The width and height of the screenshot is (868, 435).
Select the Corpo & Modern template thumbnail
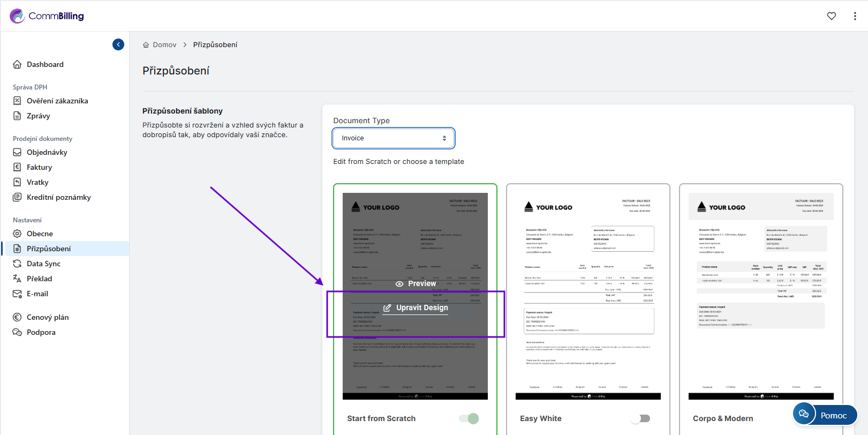tap(761, 296)
